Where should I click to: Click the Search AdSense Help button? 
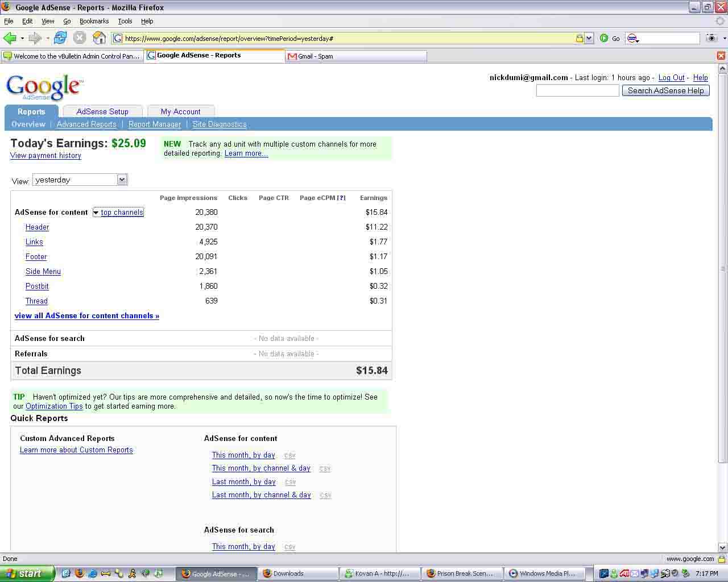coord(665,90)
